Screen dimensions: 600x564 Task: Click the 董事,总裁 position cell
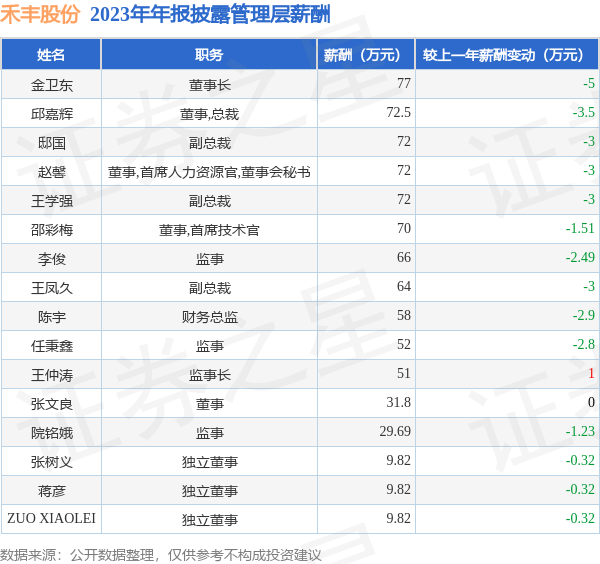[x=210, y=114]
